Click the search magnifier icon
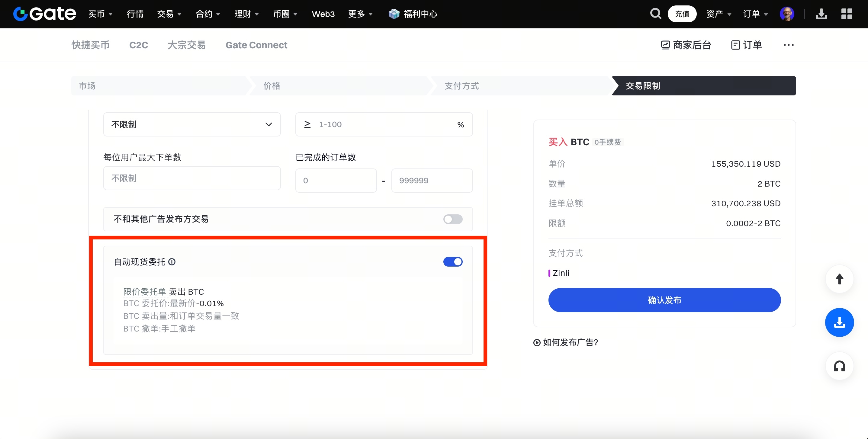 click(x=655, y=14)
